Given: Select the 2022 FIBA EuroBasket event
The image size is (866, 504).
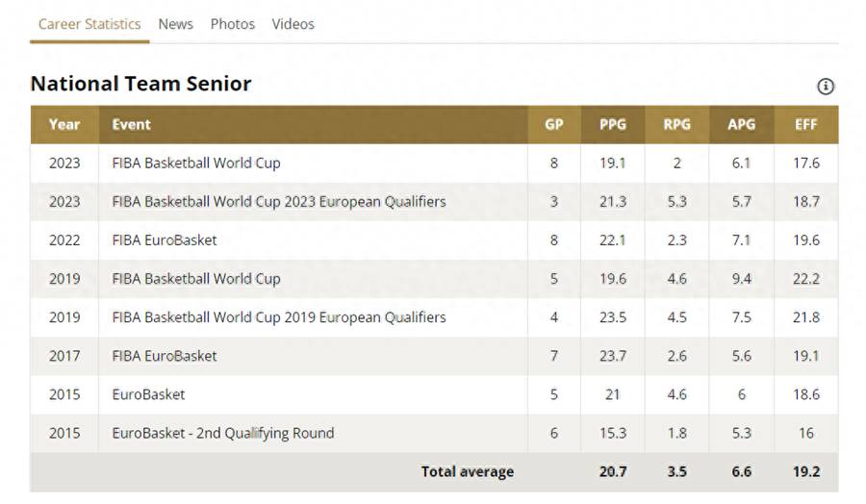Looking at the screenshot, I should 165,240.
